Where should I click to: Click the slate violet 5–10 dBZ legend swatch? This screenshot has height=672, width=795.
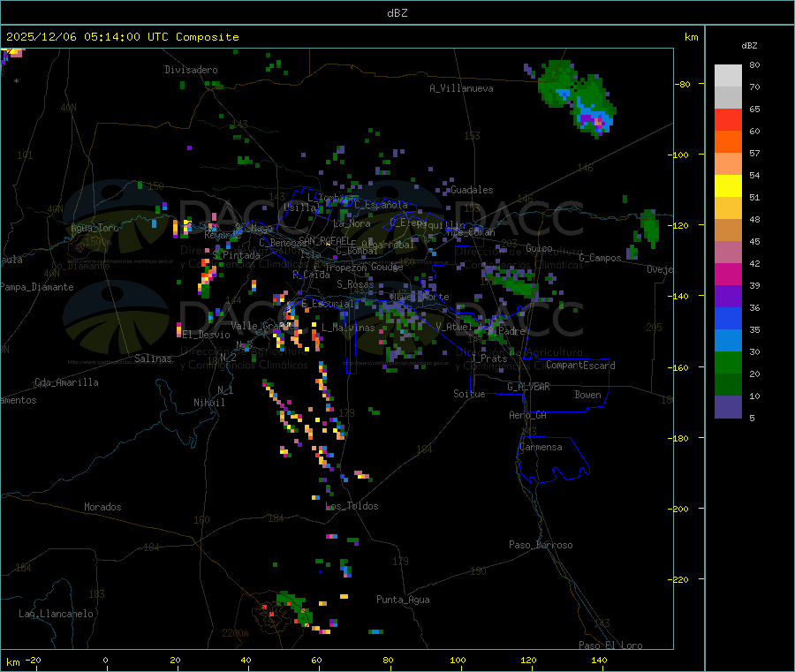pos(728,407)
